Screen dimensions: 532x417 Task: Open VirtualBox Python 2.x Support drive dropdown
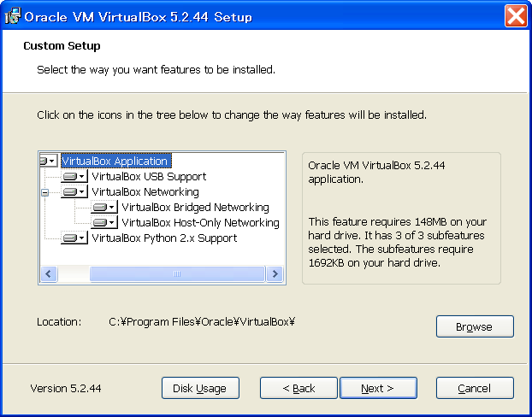(74, 238)
